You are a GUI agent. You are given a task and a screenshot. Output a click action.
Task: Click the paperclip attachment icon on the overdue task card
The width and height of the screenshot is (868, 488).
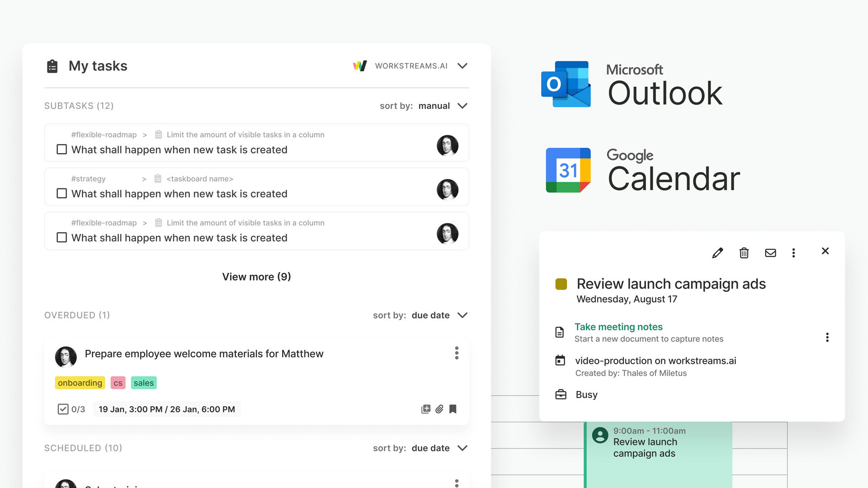(439, 409)
